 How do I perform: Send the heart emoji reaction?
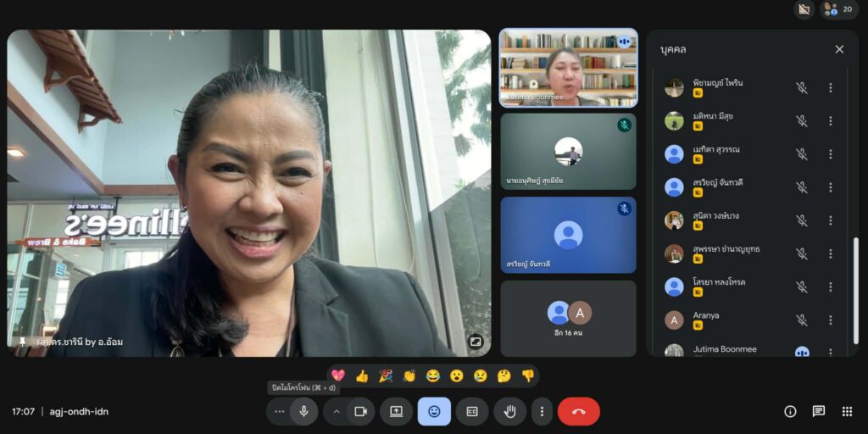pos(338,376)
